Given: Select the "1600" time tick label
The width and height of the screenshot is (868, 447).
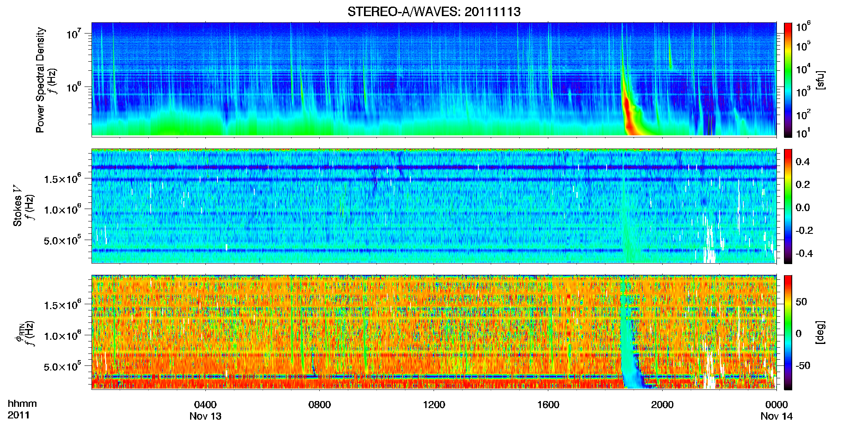Looking at the screenshot, I should (x=548, y=404).
